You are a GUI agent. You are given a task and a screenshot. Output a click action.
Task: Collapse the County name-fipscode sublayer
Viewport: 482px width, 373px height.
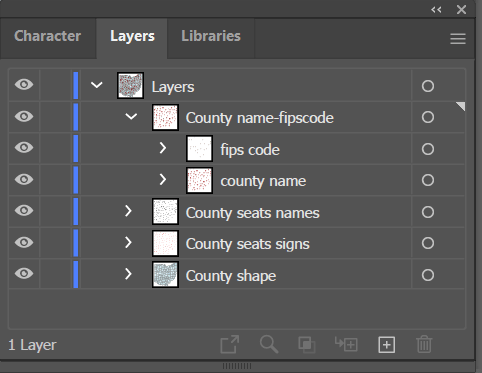(x=131, y=116)
